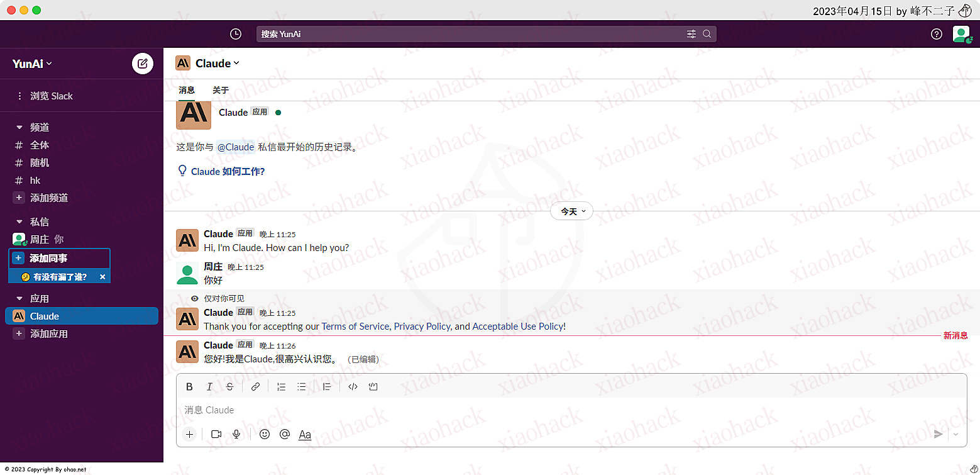The height and width of the screenshot is (475, 980).
Task: Dismiss the 有没有漏了谁 prompt
Action: tap(102, 277)
